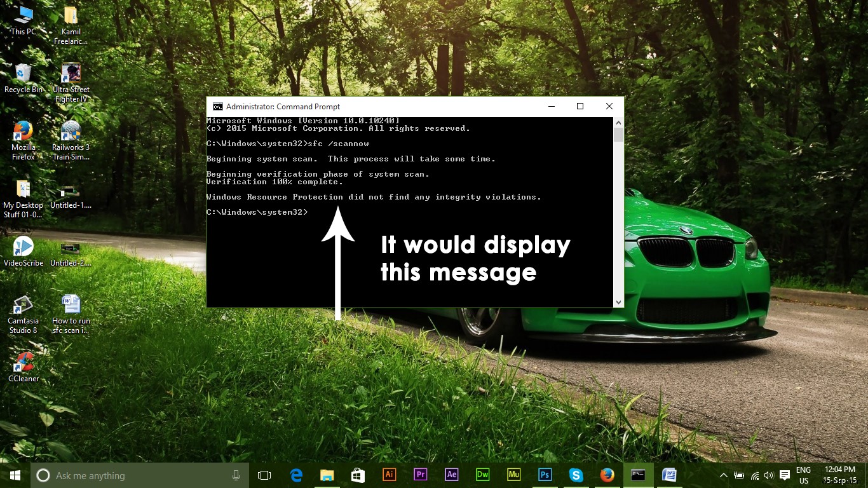Image resolution: width=868 pixels, height=488 pixels.
Task: Launch Adobe Premiere Pro from taskbar
Action: (x=420, y=475)
